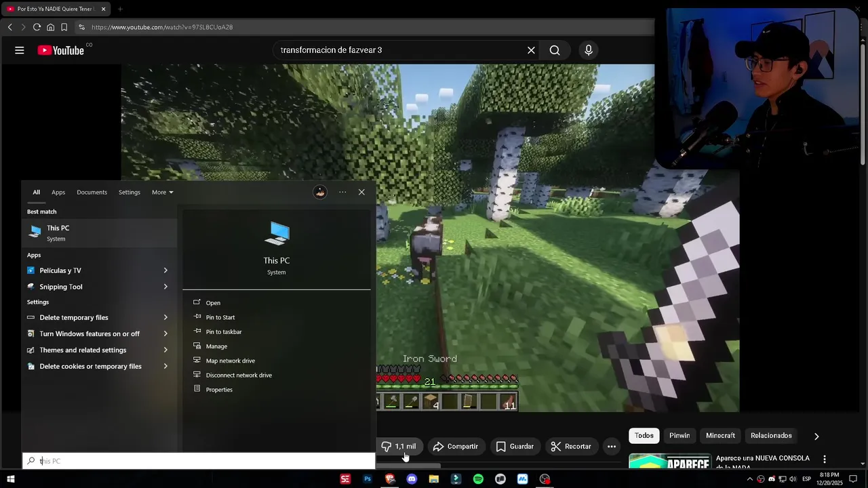Viewport: 868px width, 488px height.
Task: Open a new browser tab
Action: [x=120, y=9]
